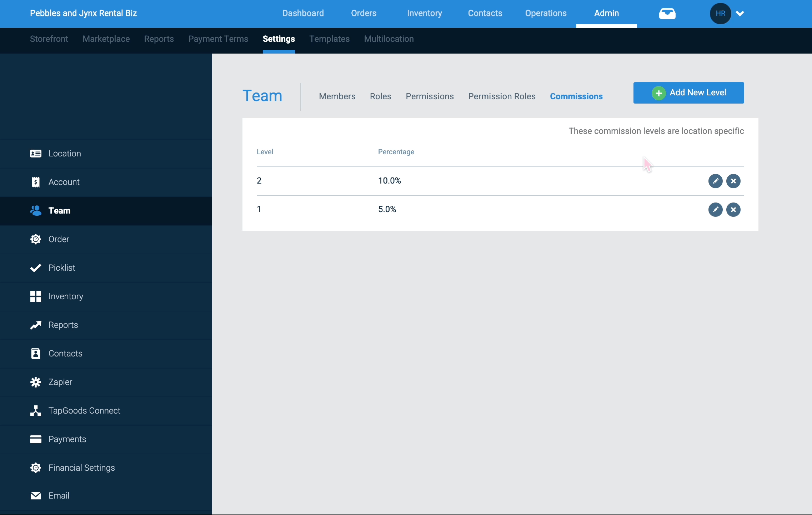Navigate to Operations in top menu
The image size is (812, 515).
point(546,13)
